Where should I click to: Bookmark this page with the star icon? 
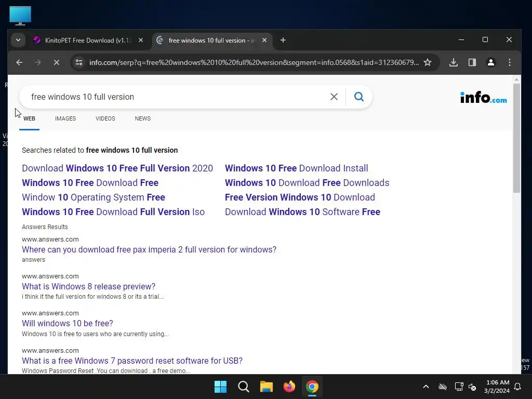428,62
